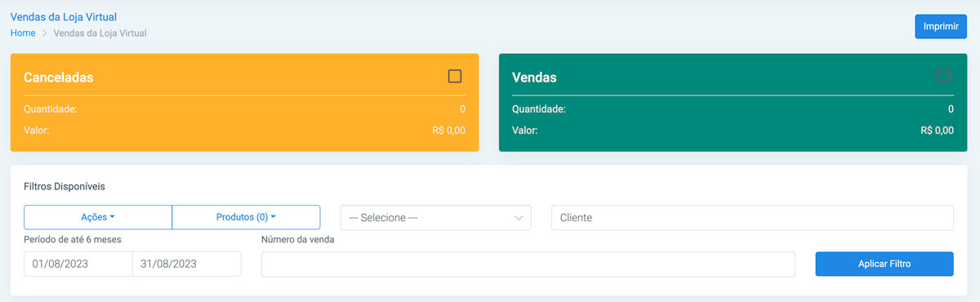980x302 pixels.
Task: Select the 'R$ 0,00' value in Canceladas card
Action: [449, 130]
